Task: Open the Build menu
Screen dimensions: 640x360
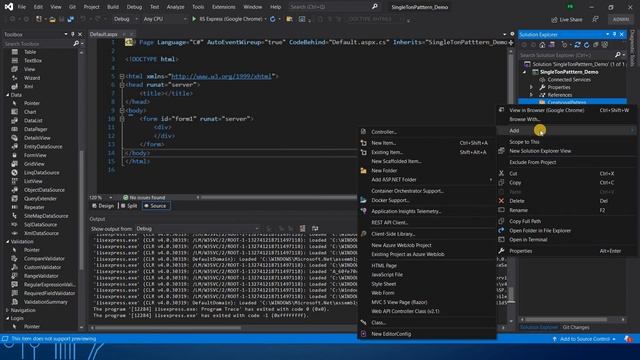Action: (x=113, y=7)
